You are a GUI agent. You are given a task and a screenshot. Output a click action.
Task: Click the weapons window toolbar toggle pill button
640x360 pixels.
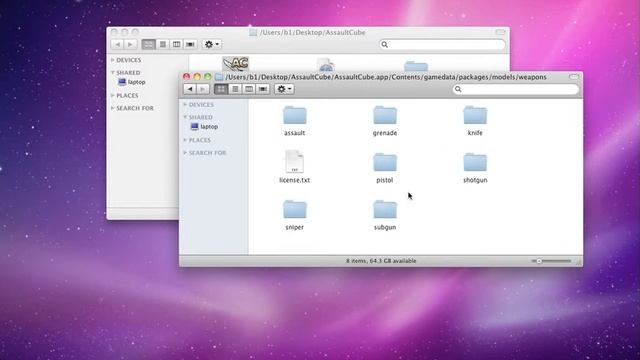tap(574, 77)
